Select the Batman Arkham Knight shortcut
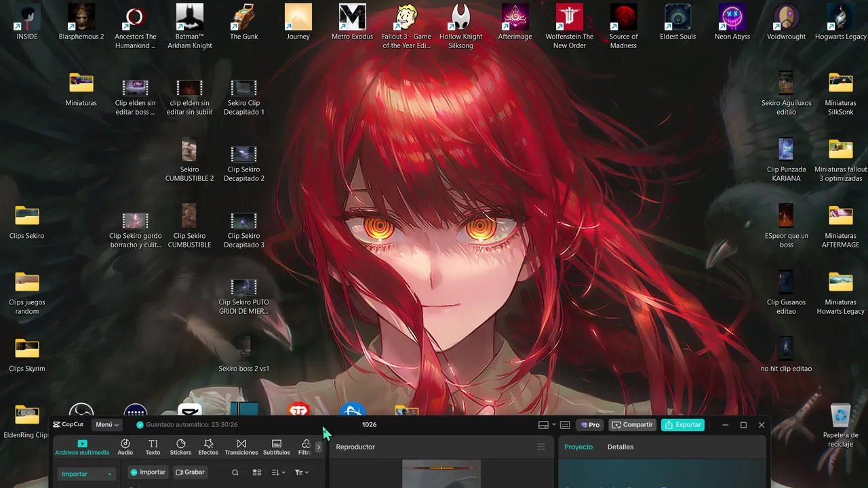This screenshot has height=488, width=868. click(190, 26)
